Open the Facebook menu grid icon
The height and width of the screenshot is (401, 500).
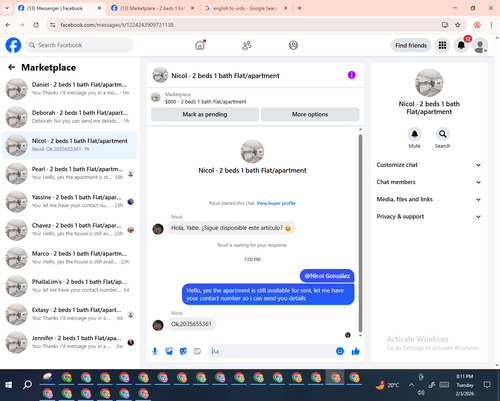pyautogui.click(x=442, y=45)
